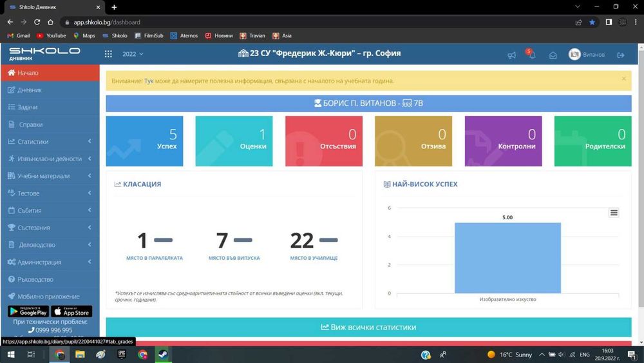Click the share page icon

579,22
